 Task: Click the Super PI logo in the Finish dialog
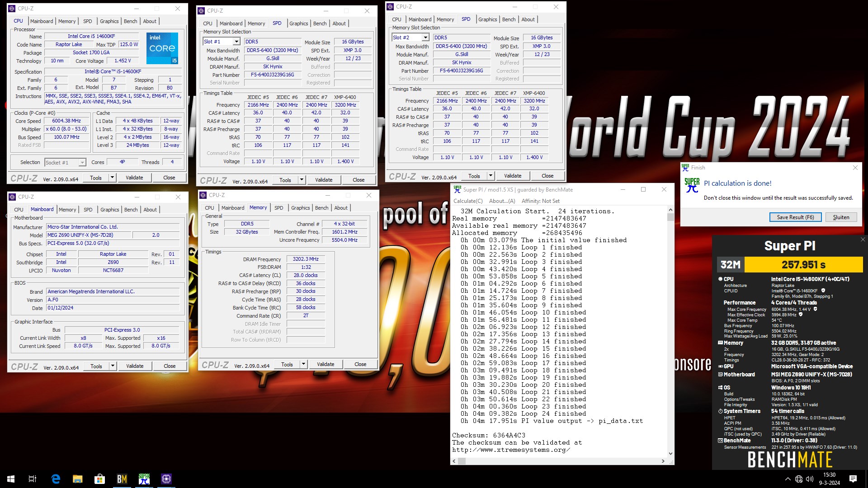692,185
